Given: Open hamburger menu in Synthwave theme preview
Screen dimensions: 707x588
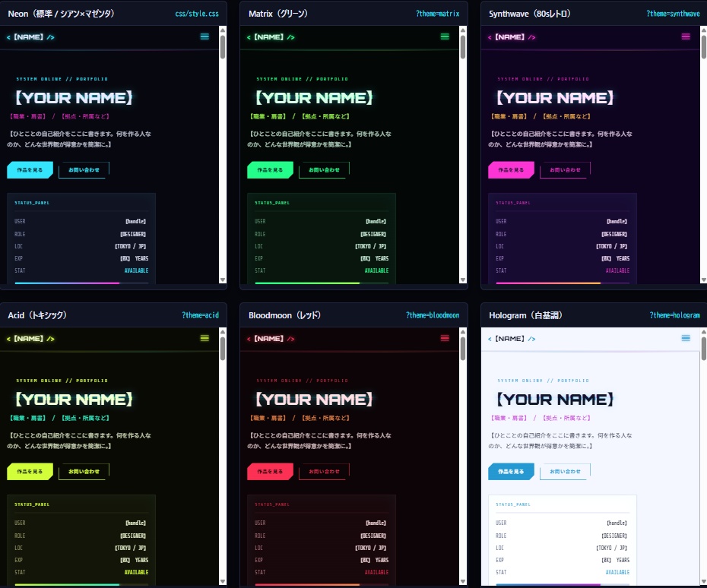Looking at the screenshot, I should click(686, 36).
